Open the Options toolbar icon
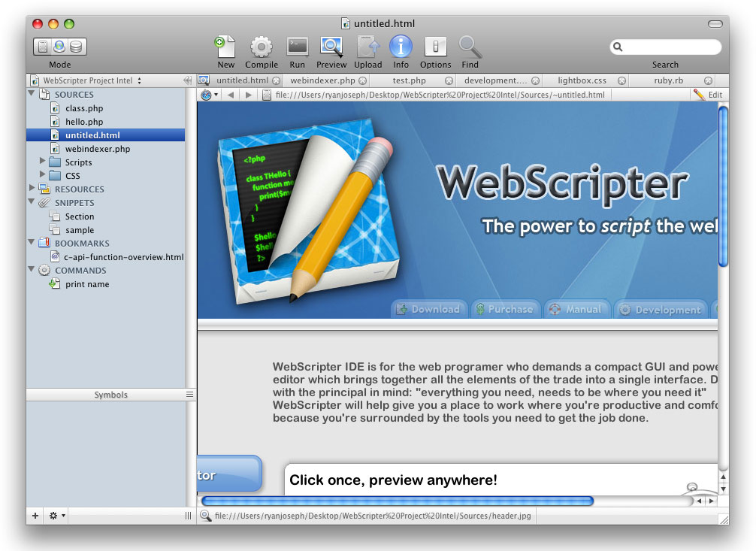 tap(435, 47)
